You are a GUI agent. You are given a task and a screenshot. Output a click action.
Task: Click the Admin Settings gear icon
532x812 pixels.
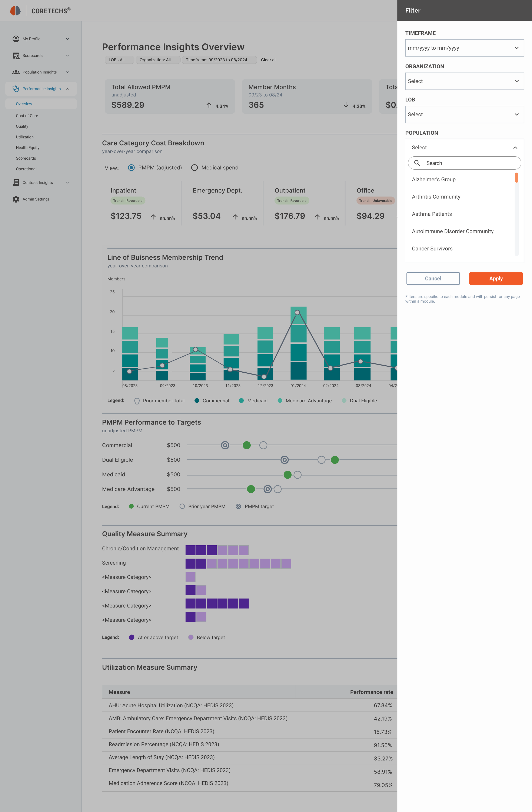(x=16, y=199)
